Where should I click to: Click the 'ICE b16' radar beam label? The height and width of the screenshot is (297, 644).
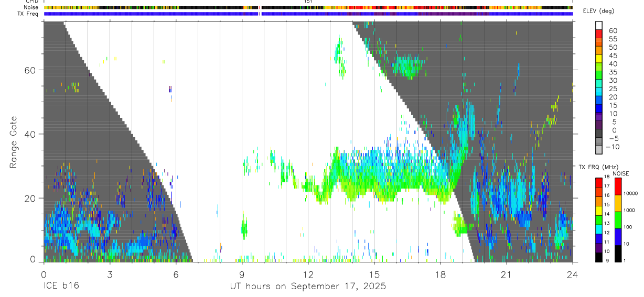point(60,286)
